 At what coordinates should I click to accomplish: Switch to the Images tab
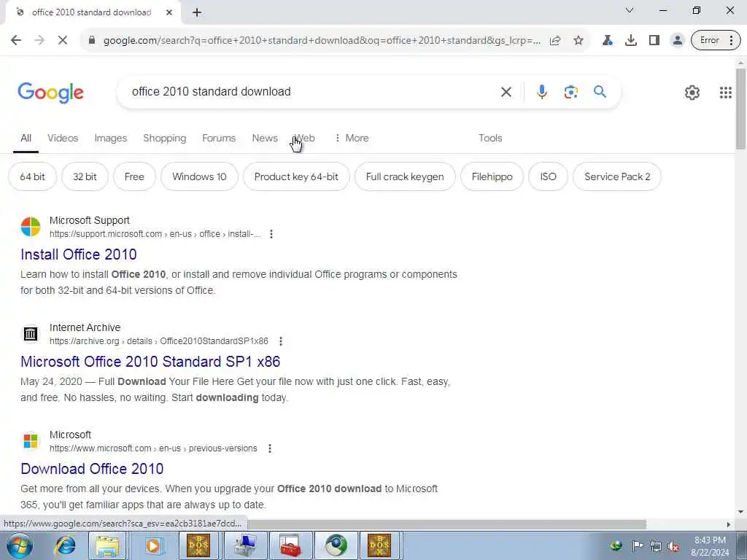point(111,138)
